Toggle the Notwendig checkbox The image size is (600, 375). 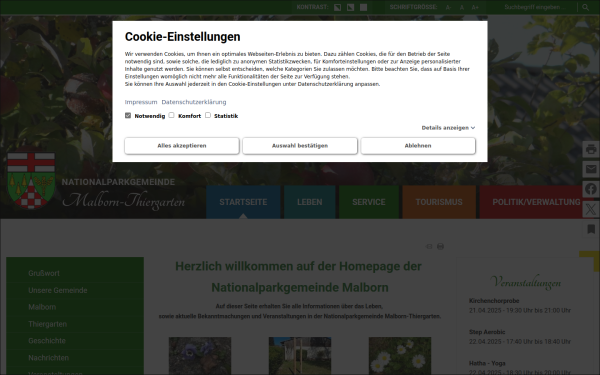click(x=128, y=115)
